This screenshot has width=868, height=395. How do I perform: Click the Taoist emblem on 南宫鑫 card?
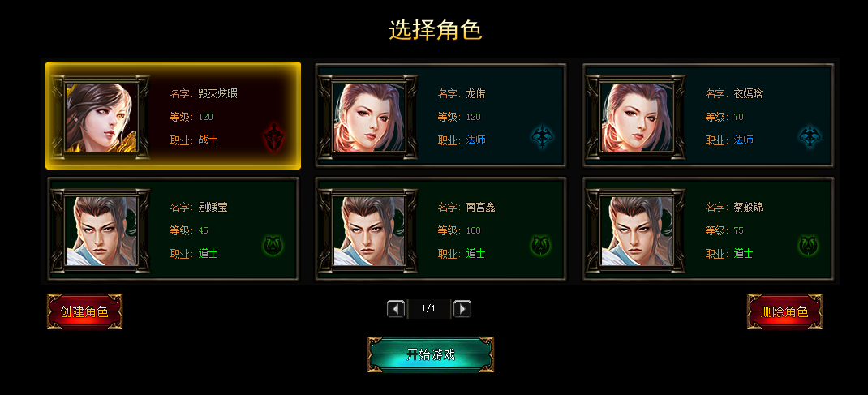tap(541, 245)
